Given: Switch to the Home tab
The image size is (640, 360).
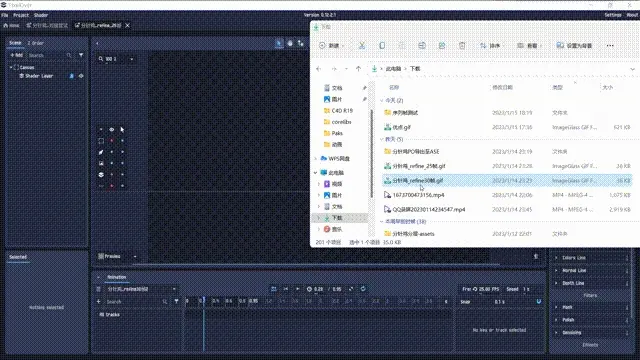Looking at the screenshot, I should (x=11, y=25).
